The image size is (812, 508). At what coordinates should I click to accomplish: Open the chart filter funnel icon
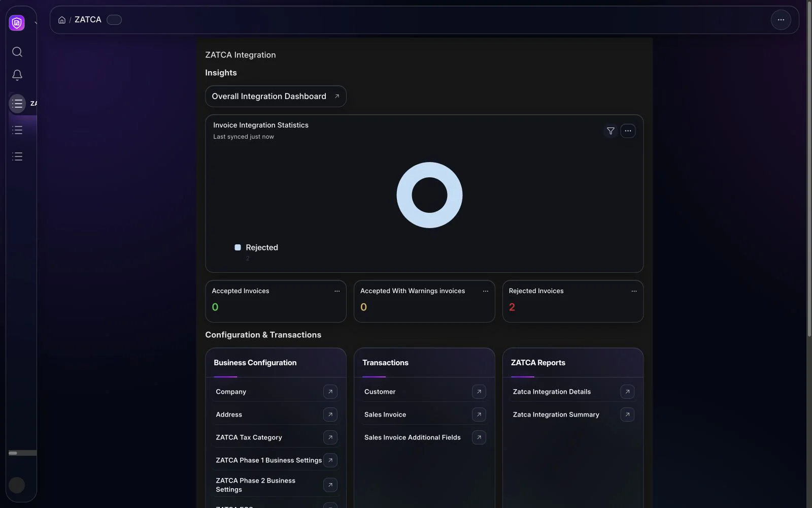[x=611, y=131]
